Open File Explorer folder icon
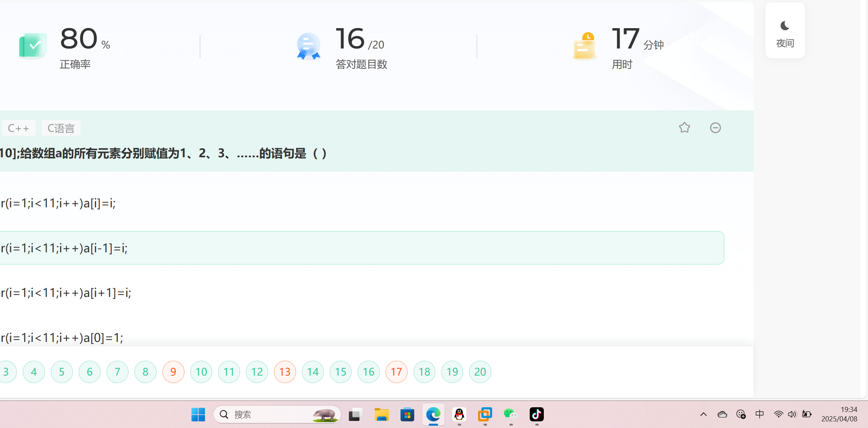This screenshot has height=428, width=868. tap(381, 414)
